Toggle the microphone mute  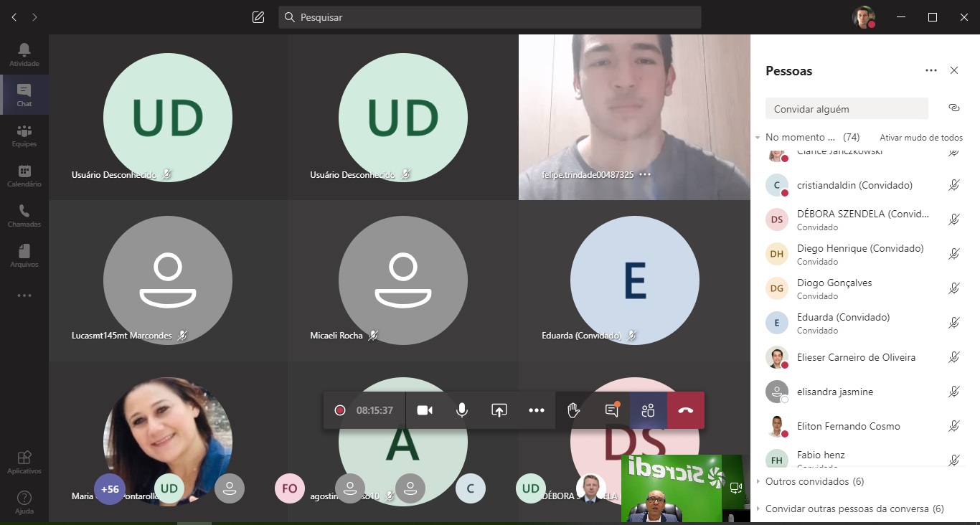pos(462,410)
